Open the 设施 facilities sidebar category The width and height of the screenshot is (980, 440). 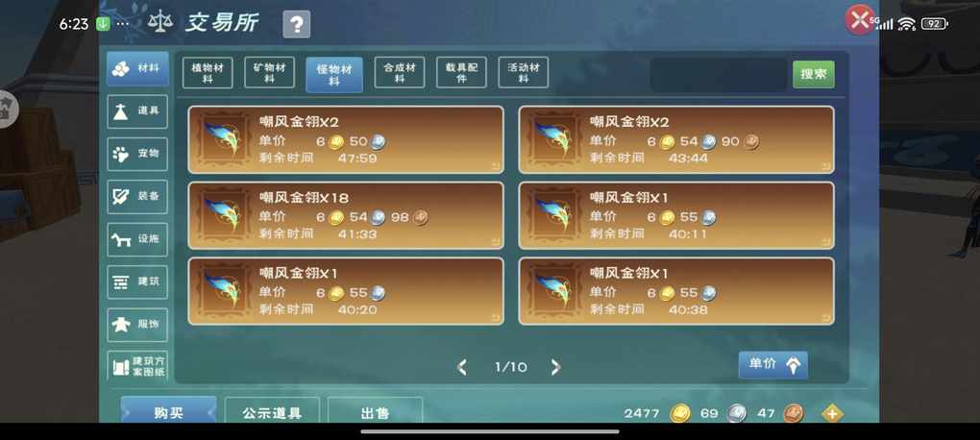pyautogui.click(x=137, y=239)
